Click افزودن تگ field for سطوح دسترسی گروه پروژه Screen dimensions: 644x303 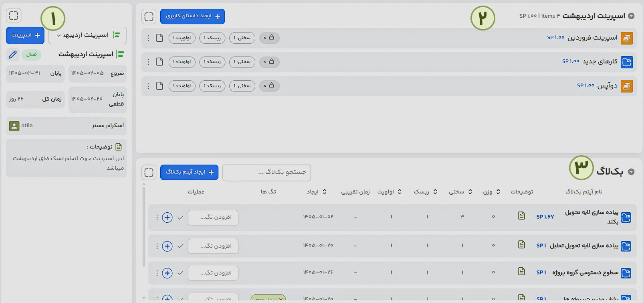pyautogui.click(x=213, y=273)
